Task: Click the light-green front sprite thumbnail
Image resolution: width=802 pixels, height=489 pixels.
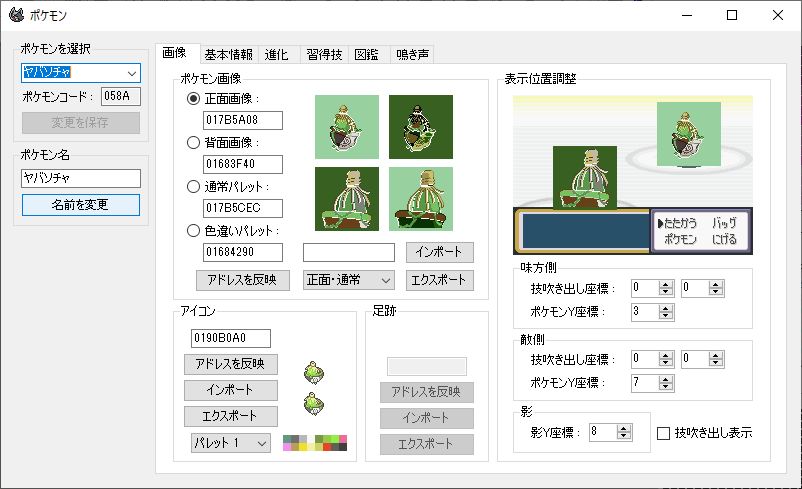Action: pyautogui.click(x=347, y=127)
